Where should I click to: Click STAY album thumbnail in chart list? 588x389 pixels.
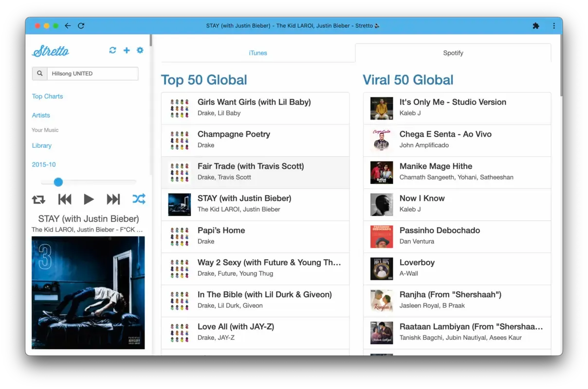point(180,205)
